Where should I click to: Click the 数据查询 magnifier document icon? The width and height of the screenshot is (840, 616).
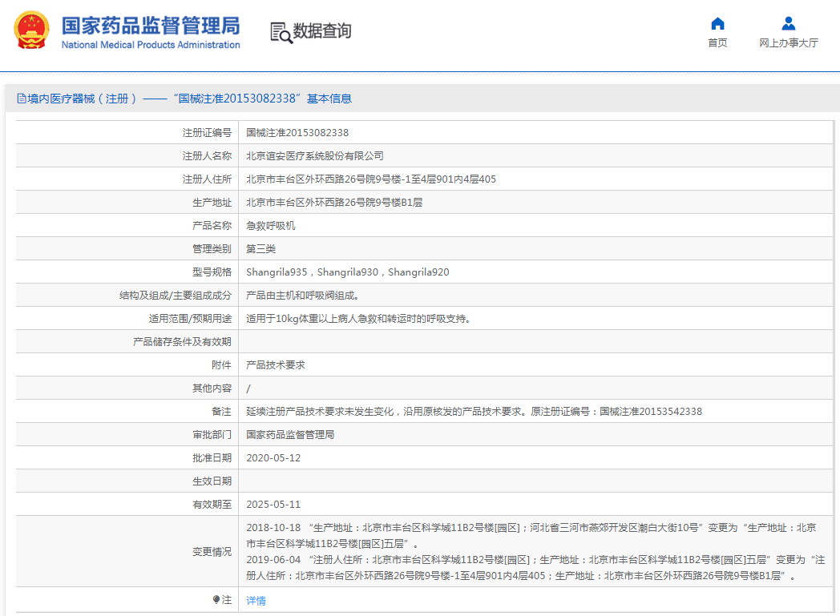click(x=281, y=32)
